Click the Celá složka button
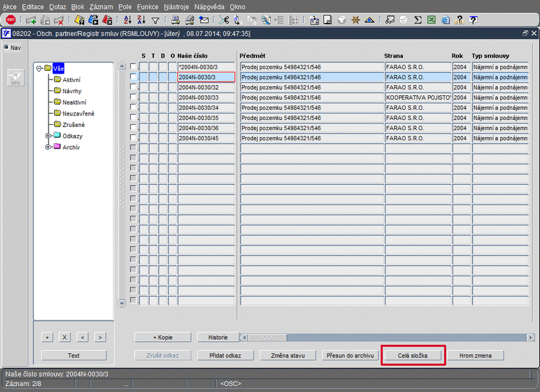 click(413, 356)
